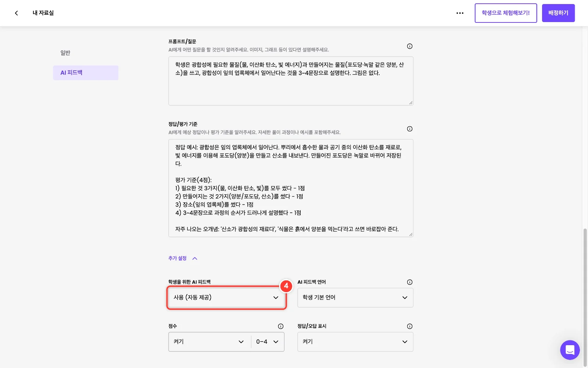
Task: Click the 내 자료실 header title
Action: click(43, 13)
